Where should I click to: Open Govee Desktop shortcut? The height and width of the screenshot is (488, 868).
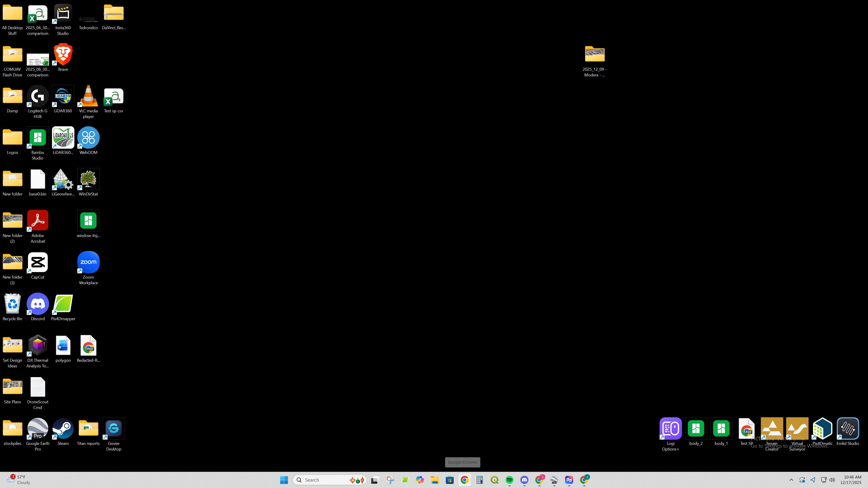pyautogui.click(x=113, y=435)
